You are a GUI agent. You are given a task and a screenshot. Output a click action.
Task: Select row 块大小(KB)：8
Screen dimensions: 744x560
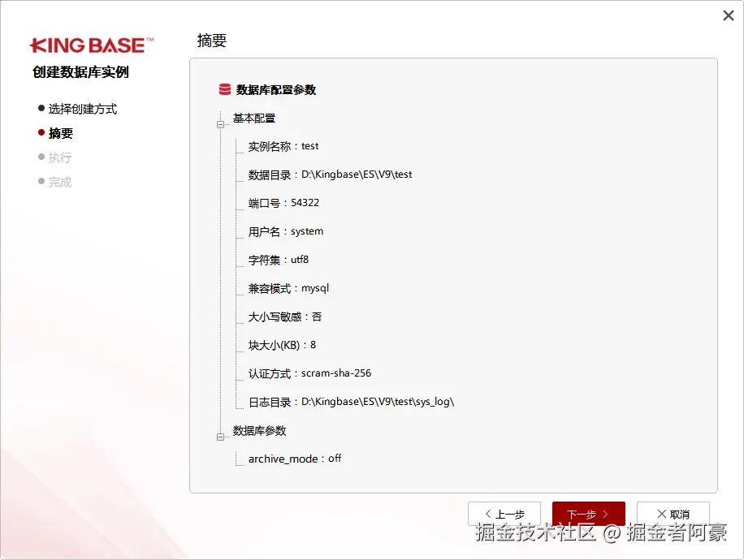pyautogui.click(x=283, y=345)
